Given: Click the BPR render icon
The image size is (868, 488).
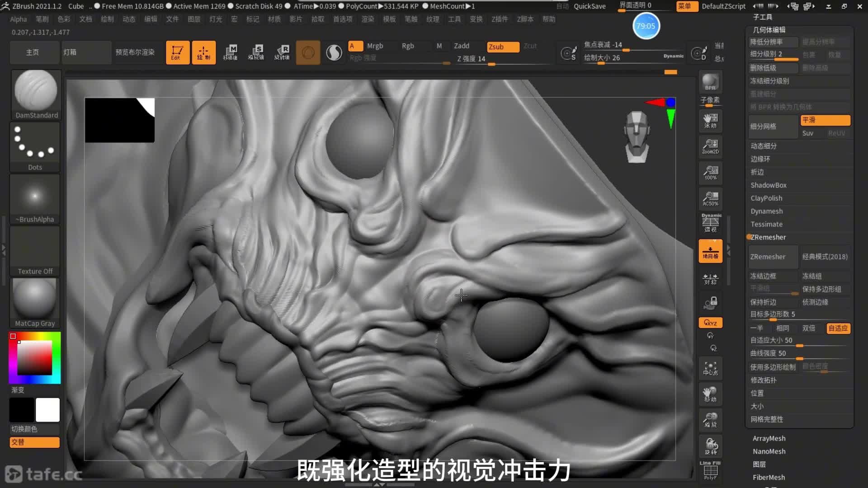Looking at the screenshot, I should pyautogui.click(x=710, y=82).
